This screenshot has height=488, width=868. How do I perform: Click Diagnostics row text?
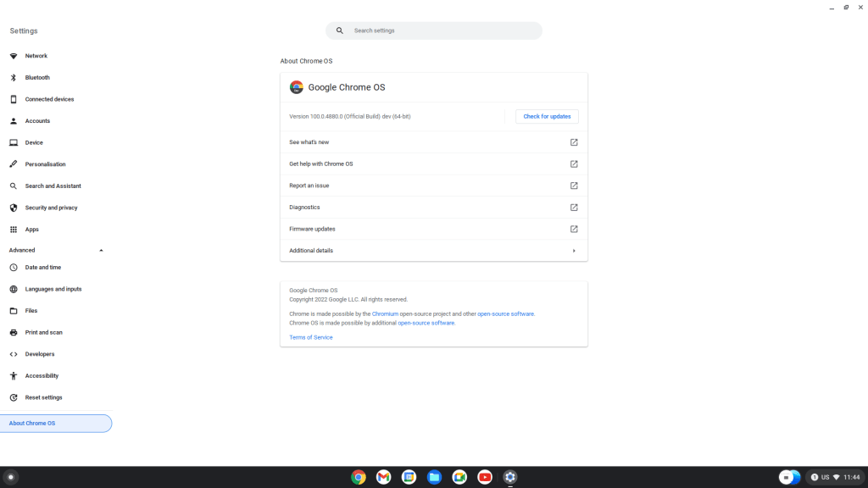[x=304, y=208]
